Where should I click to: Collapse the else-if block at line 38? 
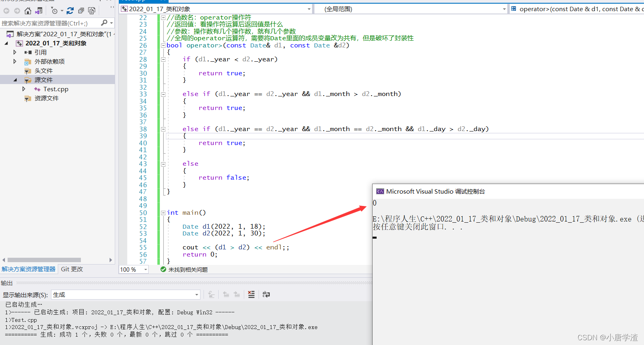[x=163, y=129]
